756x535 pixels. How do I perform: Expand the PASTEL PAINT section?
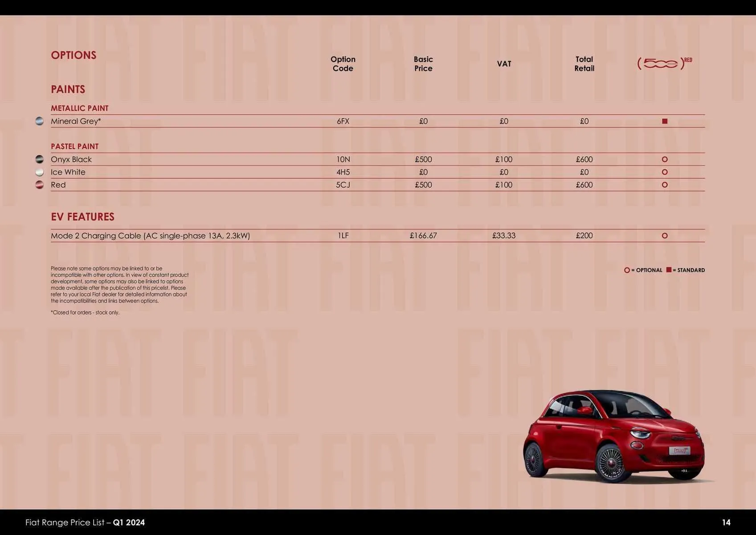pyautogui.click(x=74, y=146)
